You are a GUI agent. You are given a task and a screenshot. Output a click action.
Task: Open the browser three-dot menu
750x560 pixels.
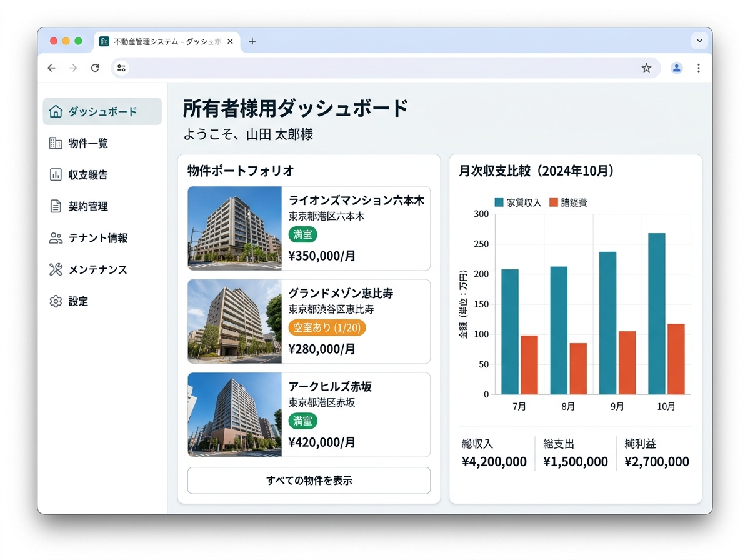698,68
